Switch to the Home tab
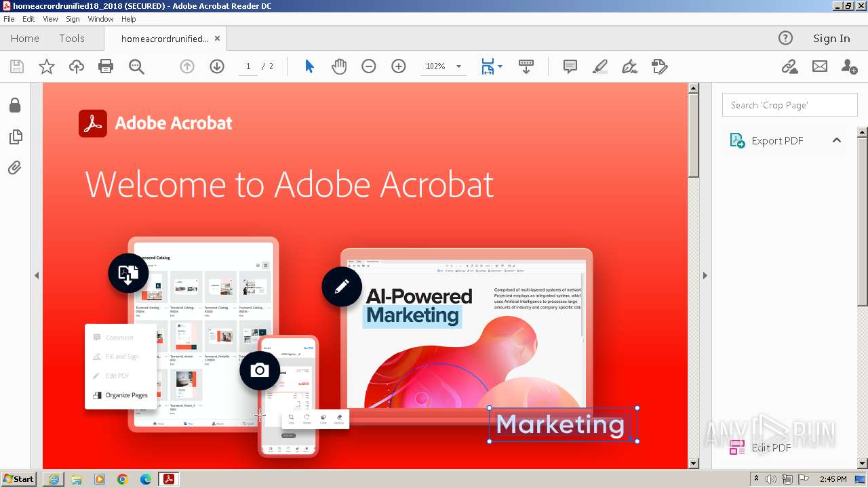Viewport: 868px width, 488px height. tap(25, 39)
